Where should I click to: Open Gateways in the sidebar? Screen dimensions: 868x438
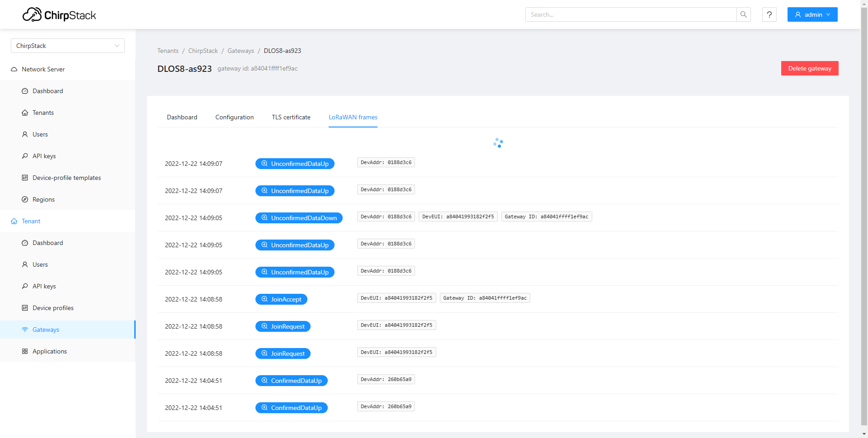tap(68, 330)
